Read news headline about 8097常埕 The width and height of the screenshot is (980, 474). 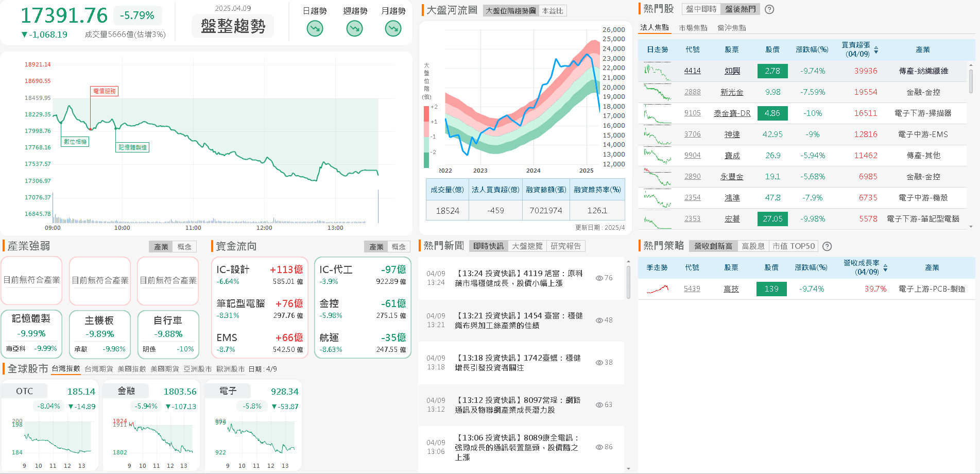[518, 405]
